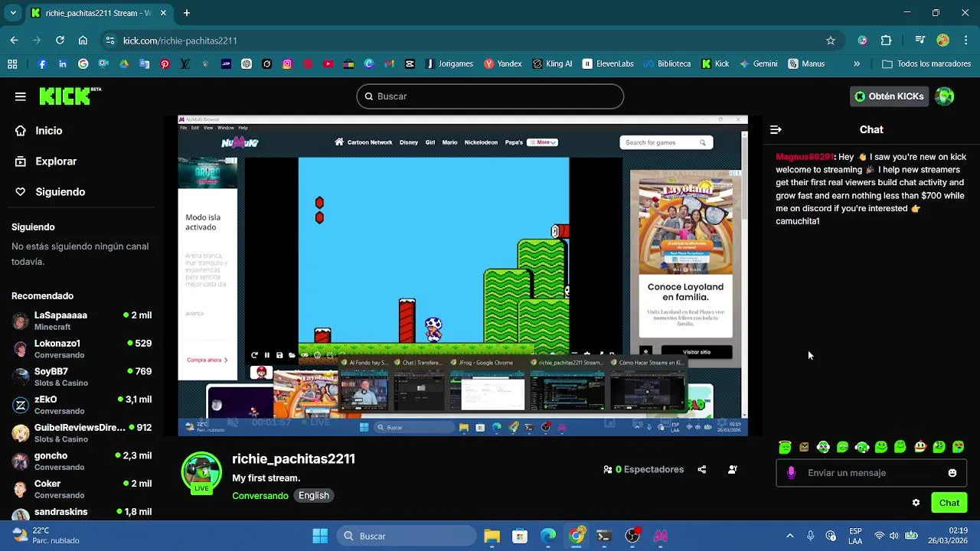This screenshot has width=980, height=551.
Task: Open the Windows Start menu
Action: (x=320, y=536)
